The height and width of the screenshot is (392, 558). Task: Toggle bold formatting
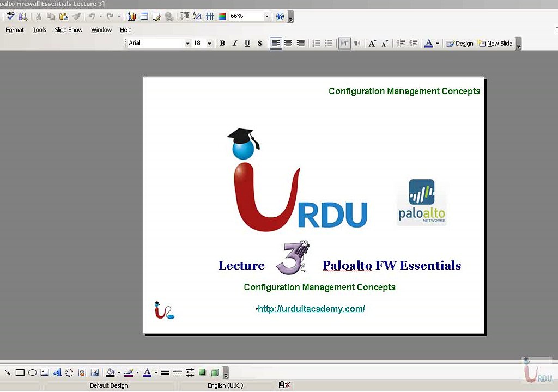point(222,44)
